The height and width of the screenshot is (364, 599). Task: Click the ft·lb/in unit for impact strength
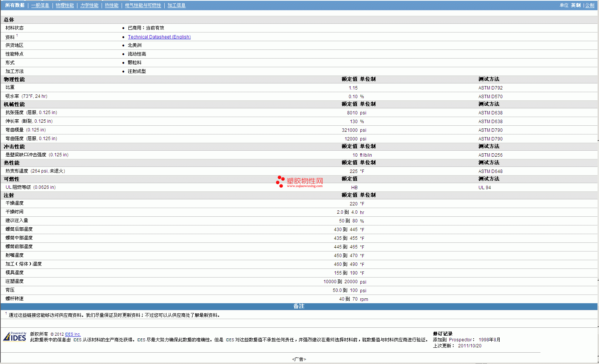click(x=366, y=155)
